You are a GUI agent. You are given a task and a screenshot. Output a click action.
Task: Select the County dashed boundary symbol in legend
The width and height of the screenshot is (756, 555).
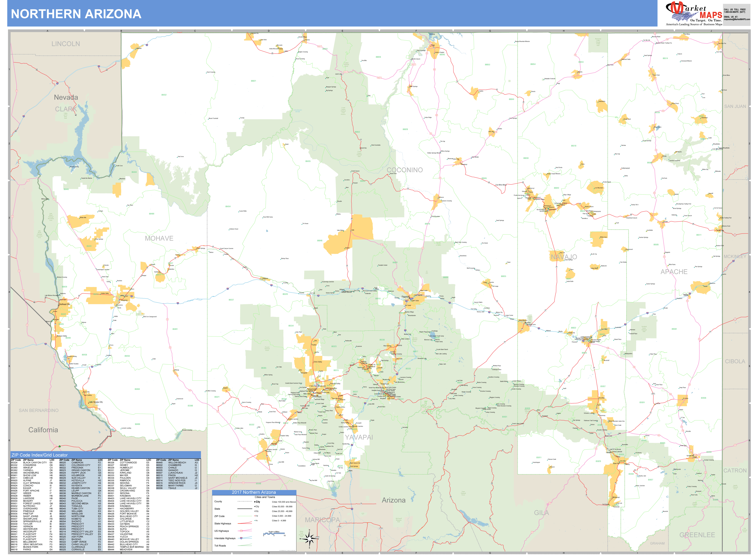245,502
